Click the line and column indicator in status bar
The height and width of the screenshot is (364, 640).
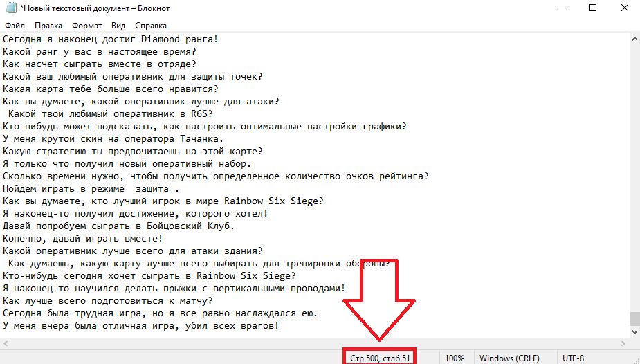click(380, 358)
